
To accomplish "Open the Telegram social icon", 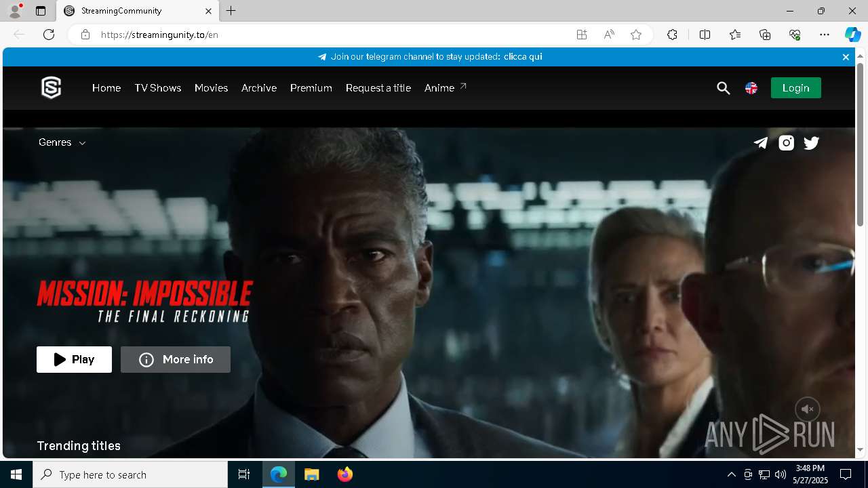I will (x=761, y=142).
